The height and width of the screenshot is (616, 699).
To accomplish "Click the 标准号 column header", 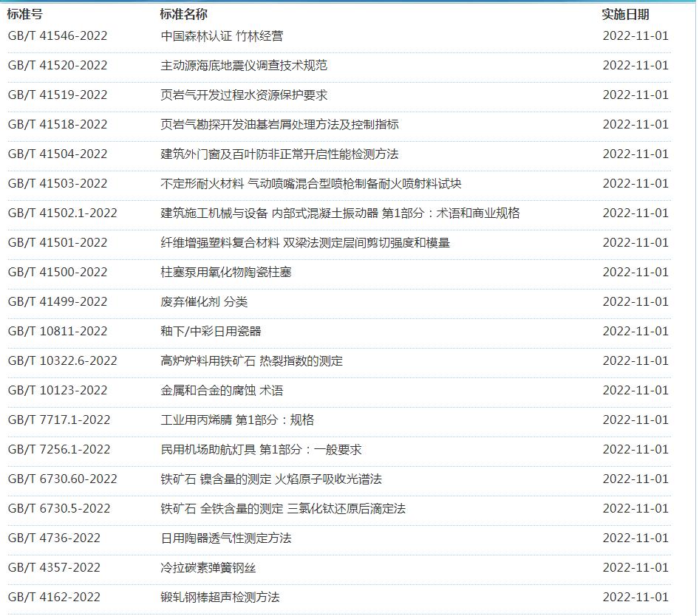I will click(25, 14).
